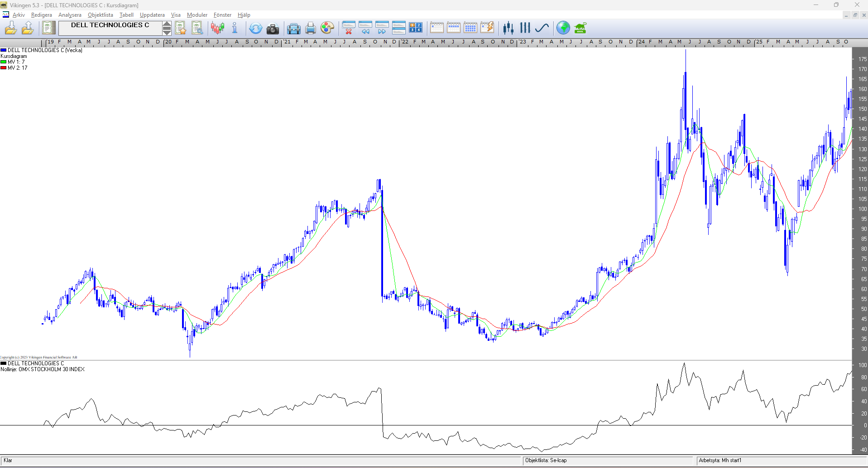The height and width of the screenshot is (468, 868).
Task: Open the DELL TECHNOLOGIES C object selector
Action: (110, 28)
